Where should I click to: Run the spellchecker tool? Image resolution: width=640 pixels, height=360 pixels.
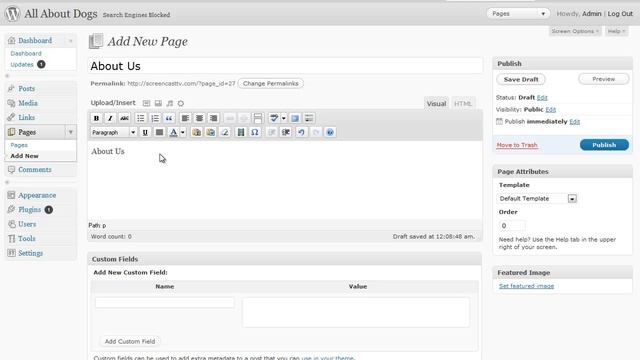click(274, 118)
